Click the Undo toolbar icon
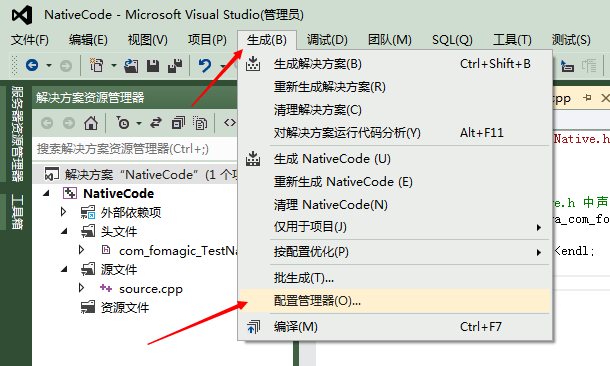 (205, 65)
